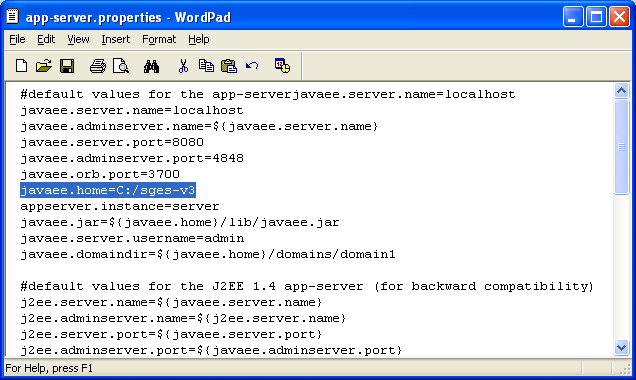This screenshot has height=380, width=636.
Task: Click the line javaee.server.name=localhost
Action: [132, 110]
